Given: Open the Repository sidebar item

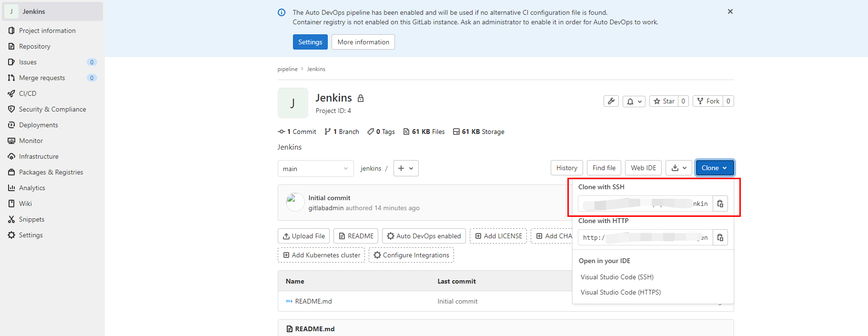Looking at the screenshot, I should click(x=34, y=46).
